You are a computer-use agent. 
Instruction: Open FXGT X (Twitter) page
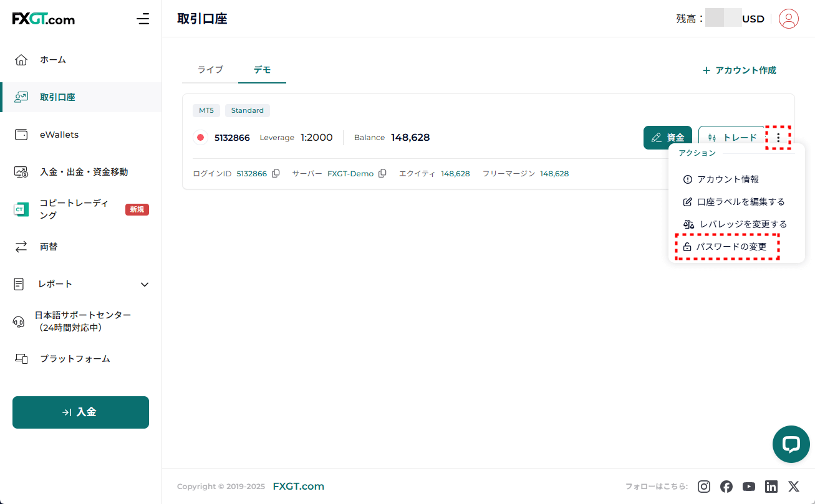click(x=794, y=487)
